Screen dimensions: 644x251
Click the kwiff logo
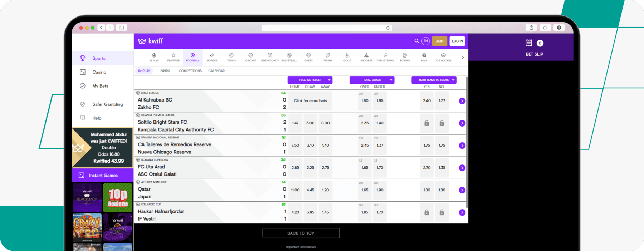pyautogui.click(x=151, y=41)
